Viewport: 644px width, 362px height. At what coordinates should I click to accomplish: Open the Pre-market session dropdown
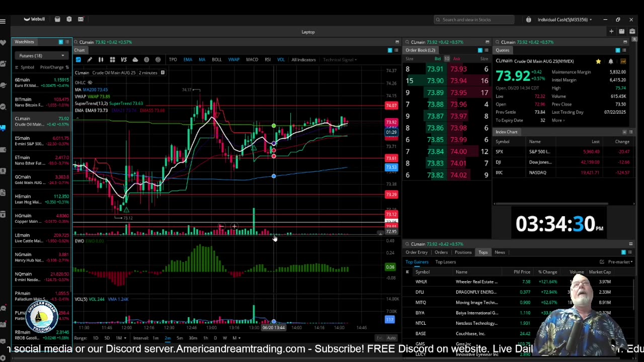(x=620, y=262)
